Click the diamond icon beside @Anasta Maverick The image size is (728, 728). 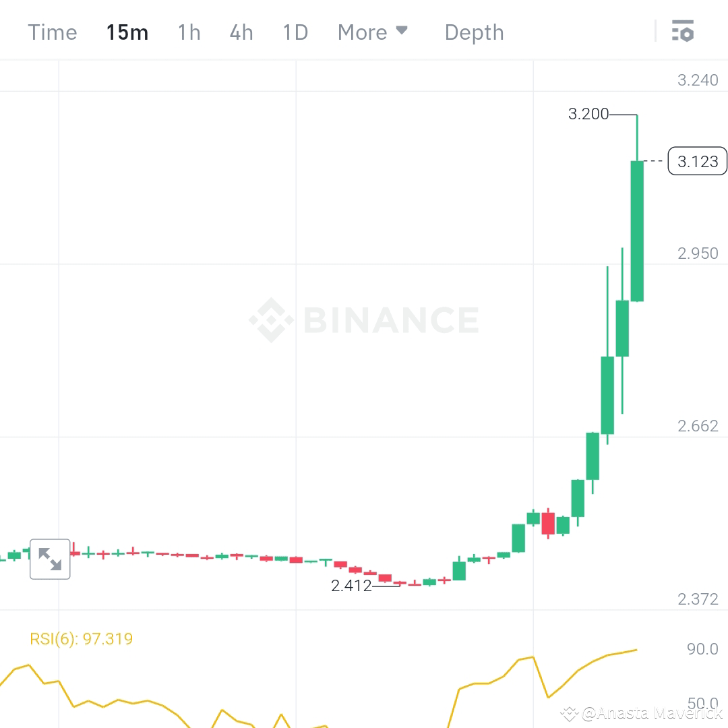click(568, 712)
